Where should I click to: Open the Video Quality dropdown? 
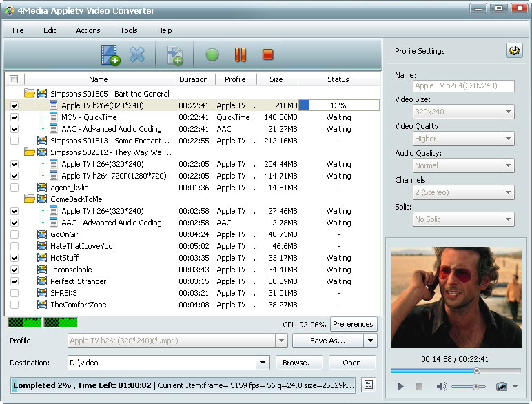point(508,139)
